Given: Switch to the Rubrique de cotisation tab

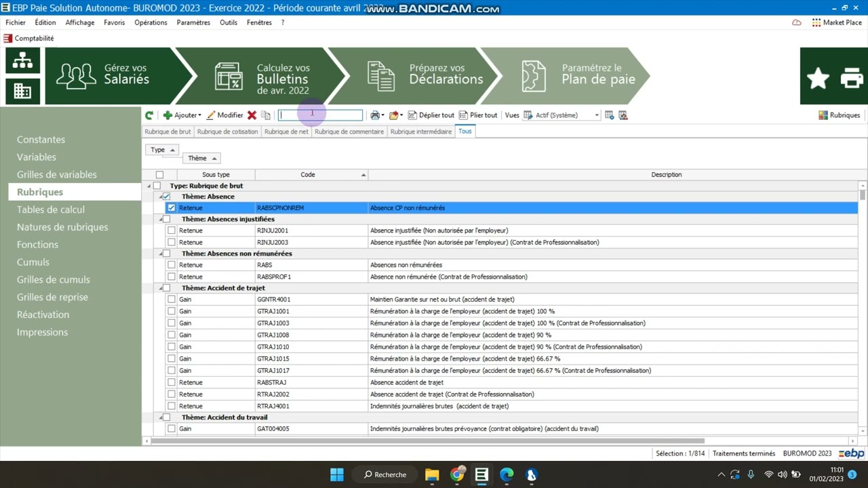Looking at the screenshot, I should [x=227, y=131].
